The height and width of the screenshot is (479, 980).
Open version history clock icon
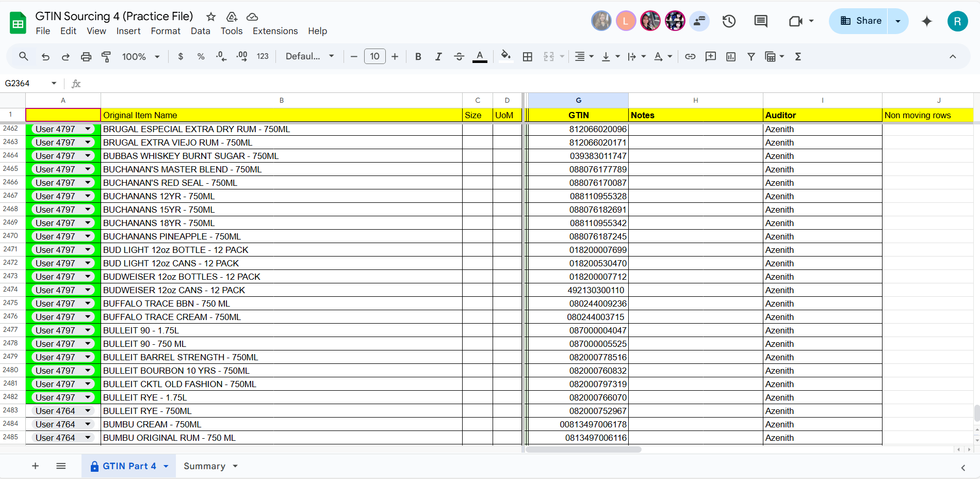(729, 21)
